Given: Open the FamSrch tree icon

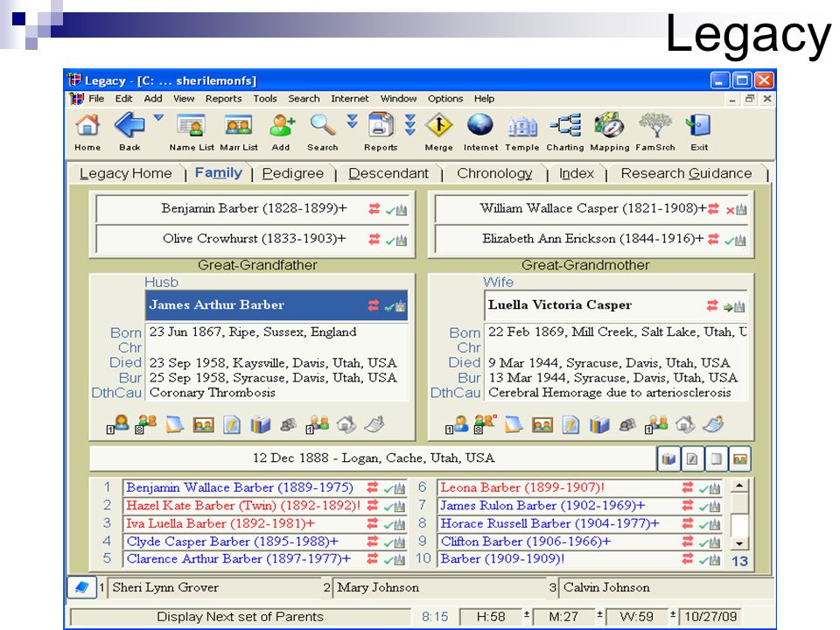Looking at the screenshot, I should point(655,125).
